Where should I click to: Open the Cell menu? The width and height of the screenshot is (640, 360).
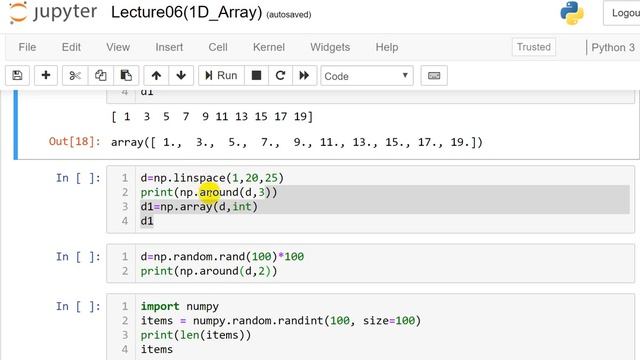218,47
